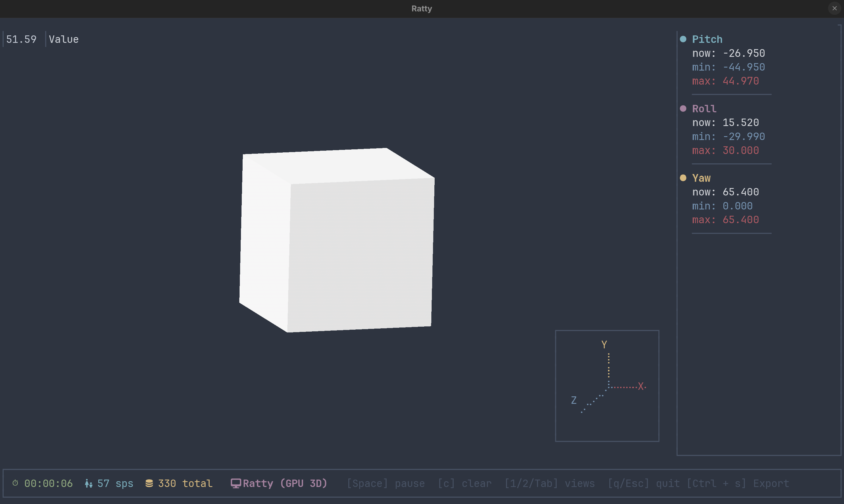The width and height of the screenshot is (844, 504).
Task: Click the Ratty (GPU 3D) mode label
Action: coord(285,483)
